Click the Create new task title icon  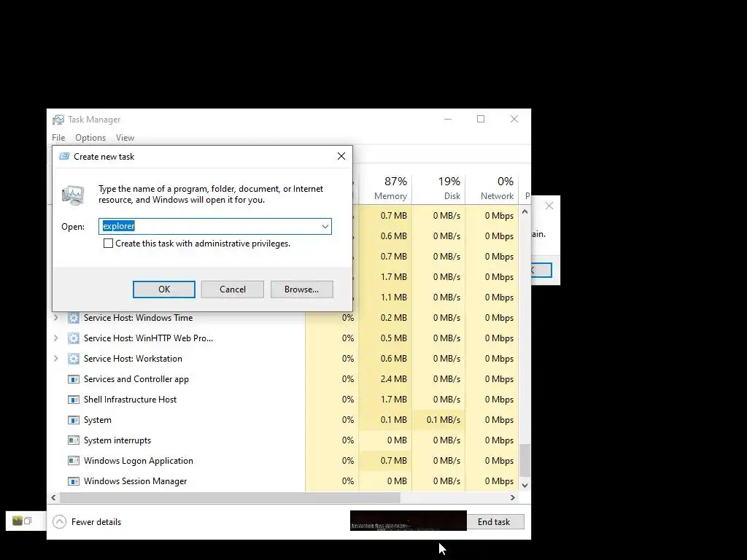point(64,156)
